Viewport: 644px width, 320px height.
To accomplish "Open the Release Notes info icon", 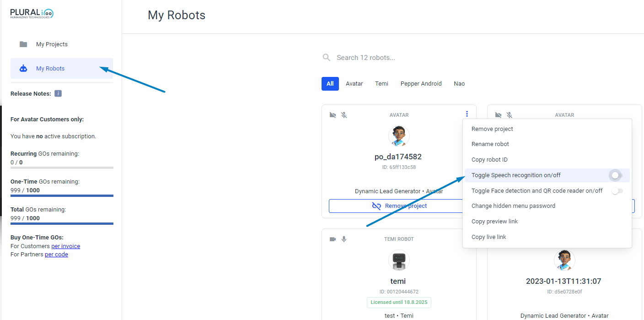I will tap(58, 93).
